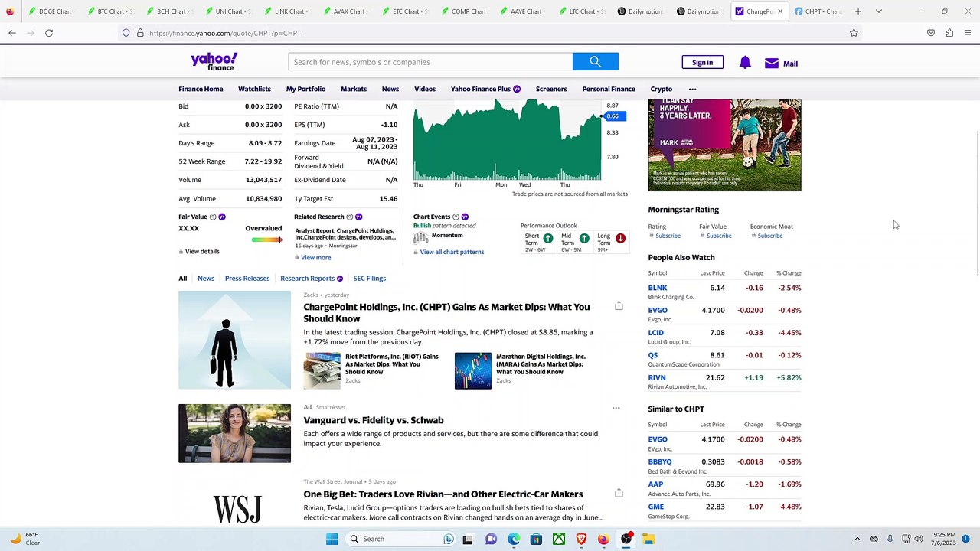Open the tracking protection shield icon

tap(126, 33)
